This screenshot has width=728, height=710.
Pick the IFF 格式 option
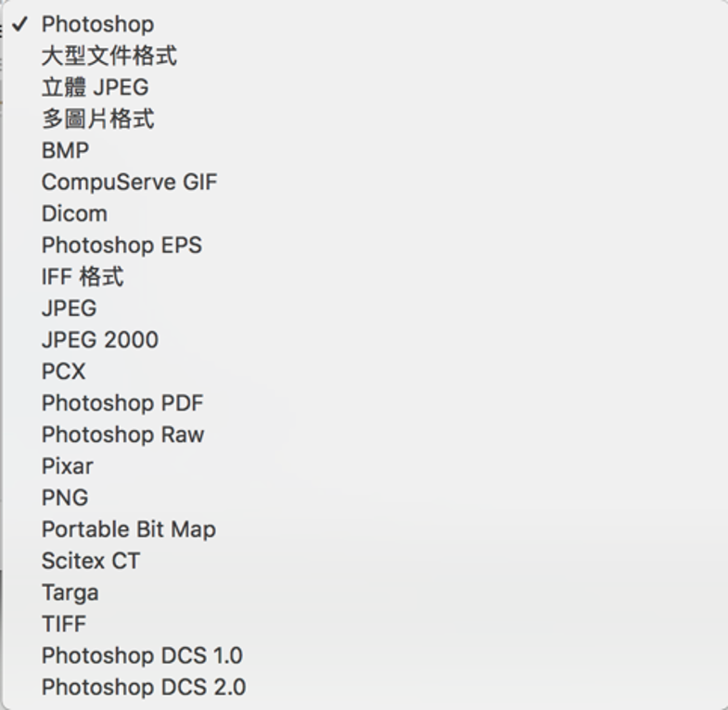pyautogui.click(x=365, y=276)
